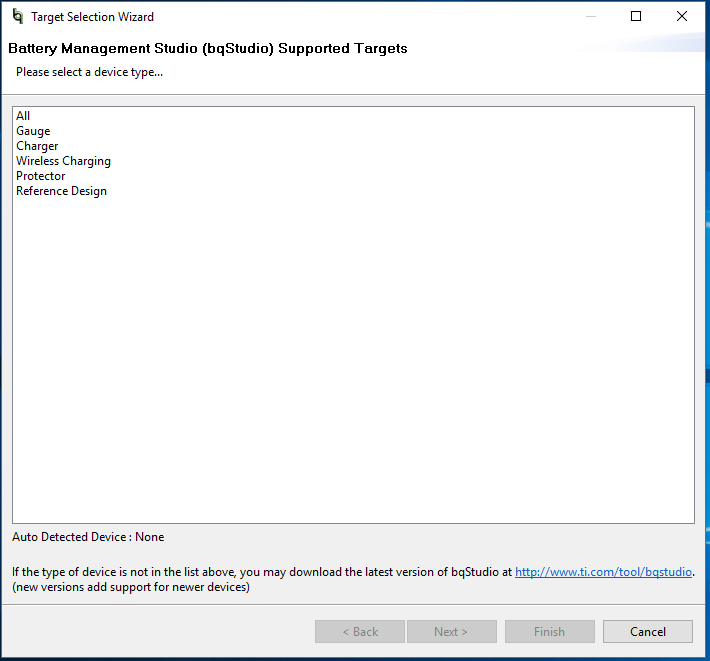
Task: Click the disabled Next button
Action: click(x=451, y=632)
